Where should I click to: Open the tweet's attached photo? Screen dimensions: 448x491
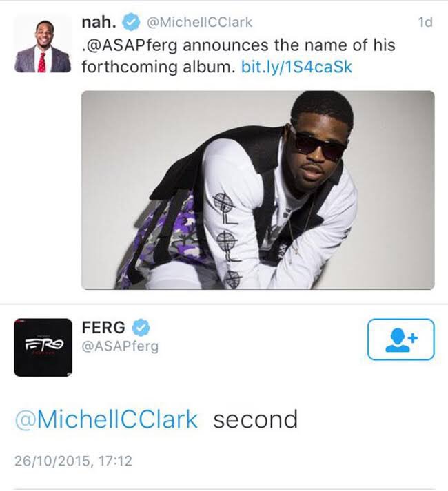pyautogui.click(x=258, y=190)
